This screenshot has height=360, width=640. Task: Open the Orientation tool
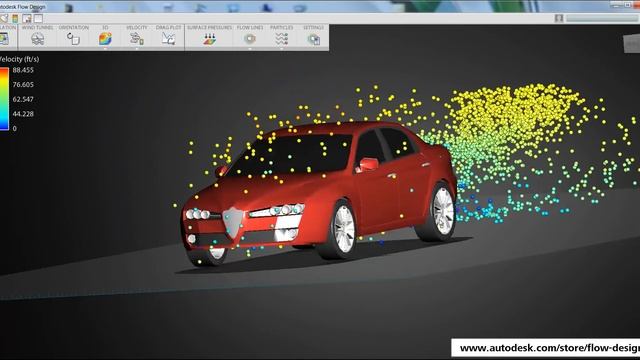pos(73,39)
